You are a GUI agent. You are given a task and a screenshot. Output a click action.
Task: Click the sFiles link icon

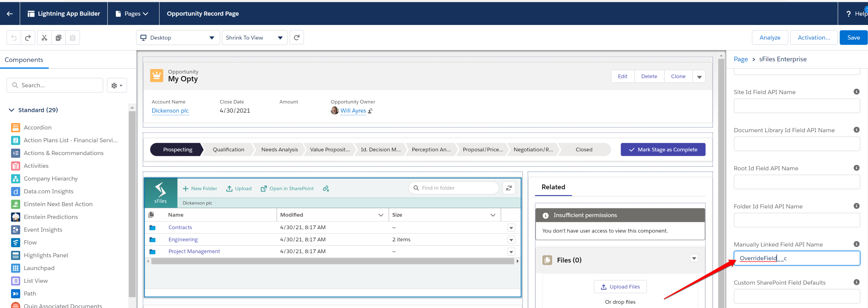[326, 189]
